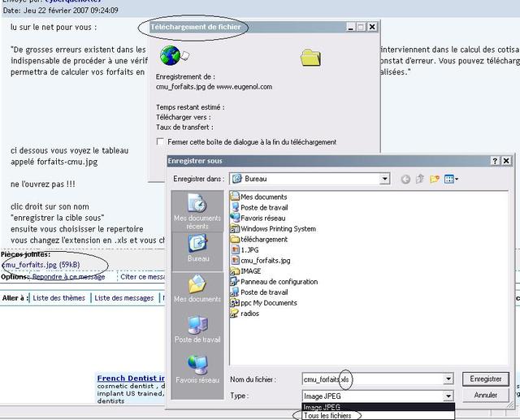Click the Back arrow icon in Enregistrer sous
The image size is (520, 420).
(x=405, y=180)
